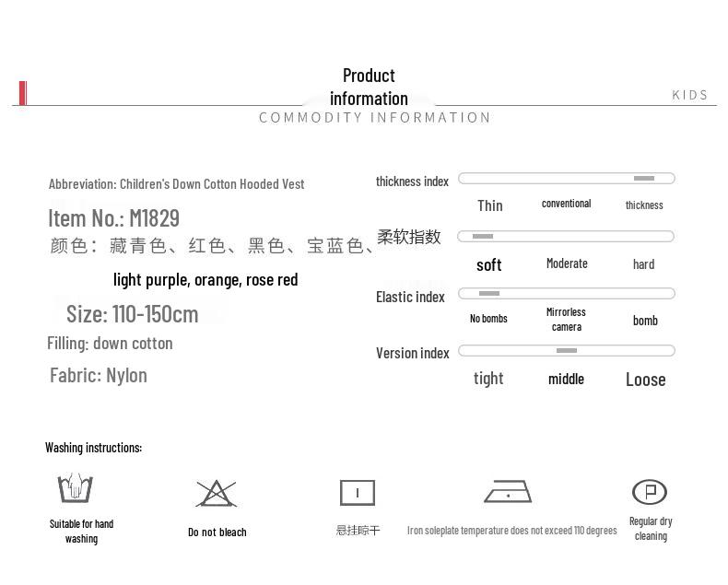This screenshot has width=728, height=585.
Task: Select the Loose fit label
Action: click(645, 380)
